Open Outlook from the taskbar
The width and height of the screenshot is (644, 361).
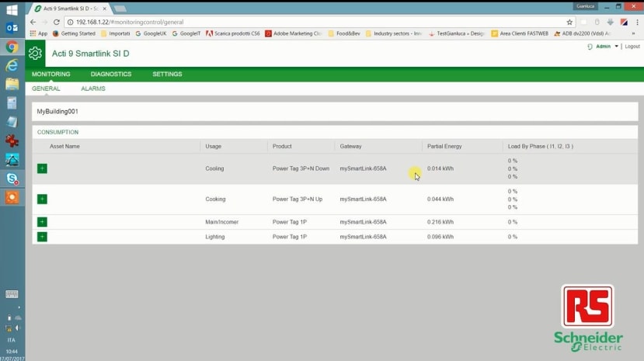(12, 28)
